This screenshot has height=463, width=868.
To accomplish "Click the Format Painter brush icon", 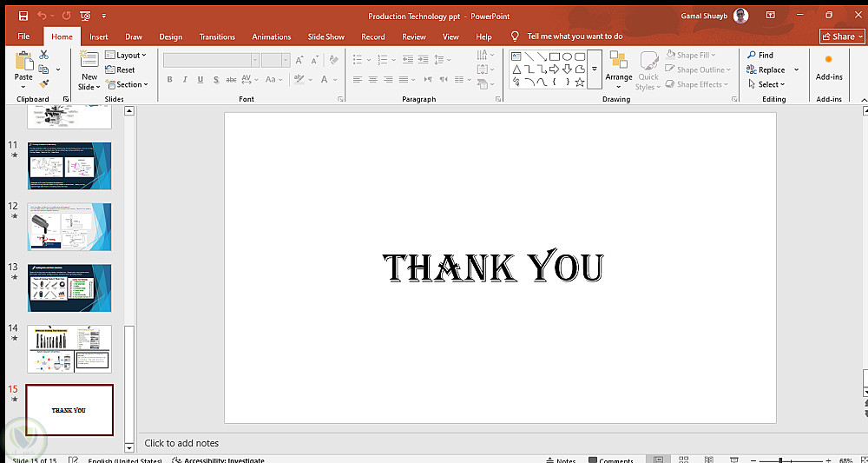I will coord(43,83).
